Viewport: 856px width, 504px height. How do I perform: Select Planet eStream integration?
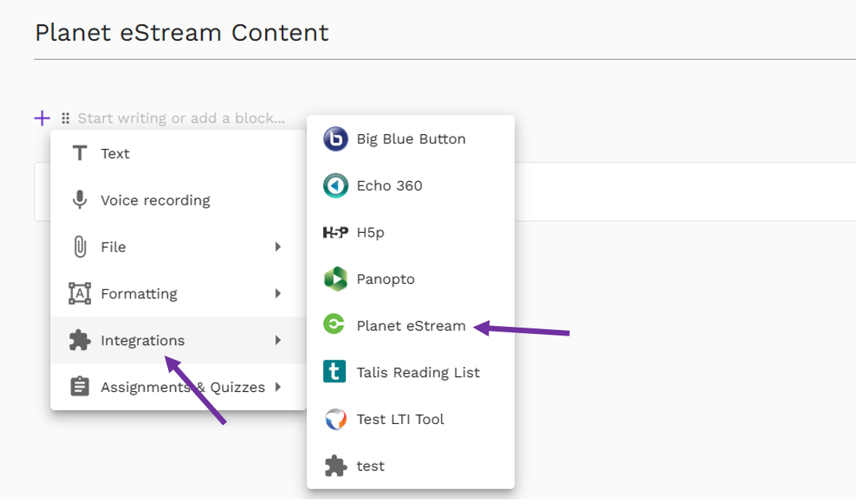click(410, 325)
